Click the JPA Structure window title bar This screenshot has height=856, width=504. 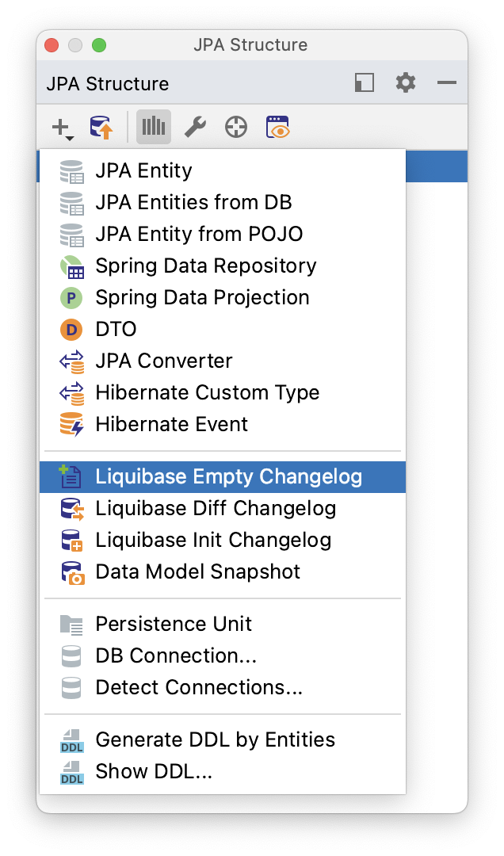tap(250, 44)
